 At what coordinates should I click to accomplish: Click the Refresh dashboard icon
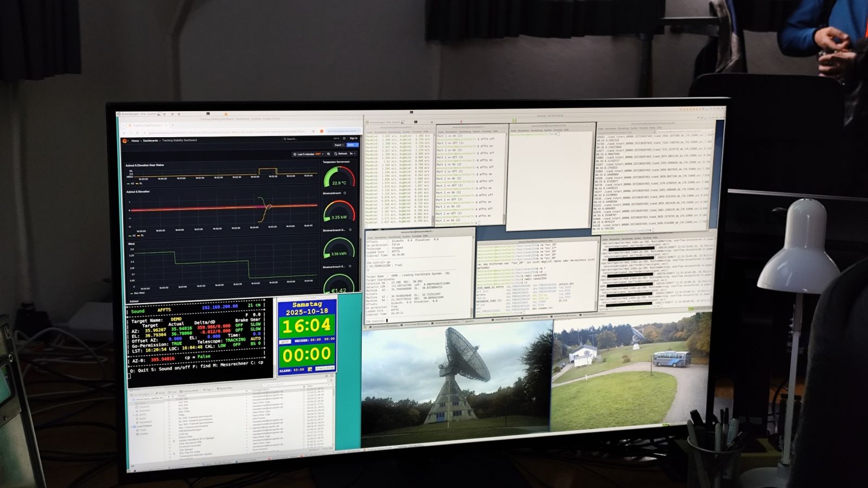pyautogui.click(x=341, y=154)
